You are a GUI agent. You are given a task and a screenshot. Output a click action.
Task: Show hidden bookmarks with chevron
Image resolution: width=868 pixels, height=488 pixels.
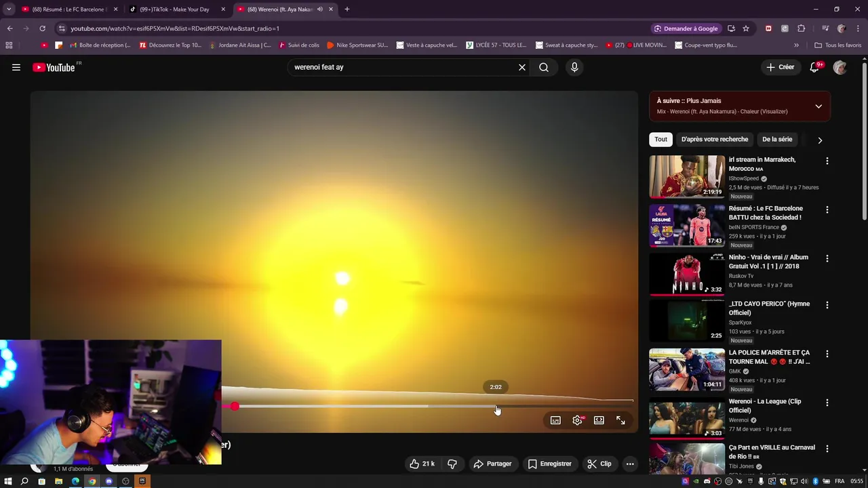click(796, 45)
